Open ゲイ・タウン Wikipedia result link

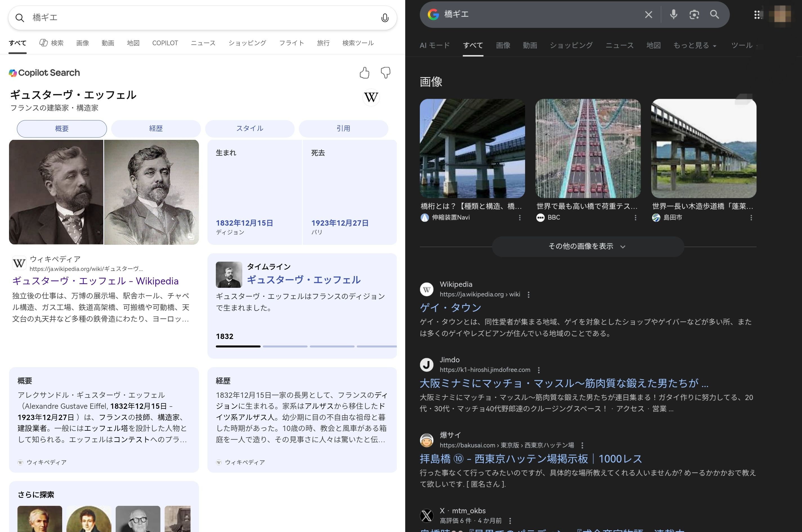pos(450,307)
